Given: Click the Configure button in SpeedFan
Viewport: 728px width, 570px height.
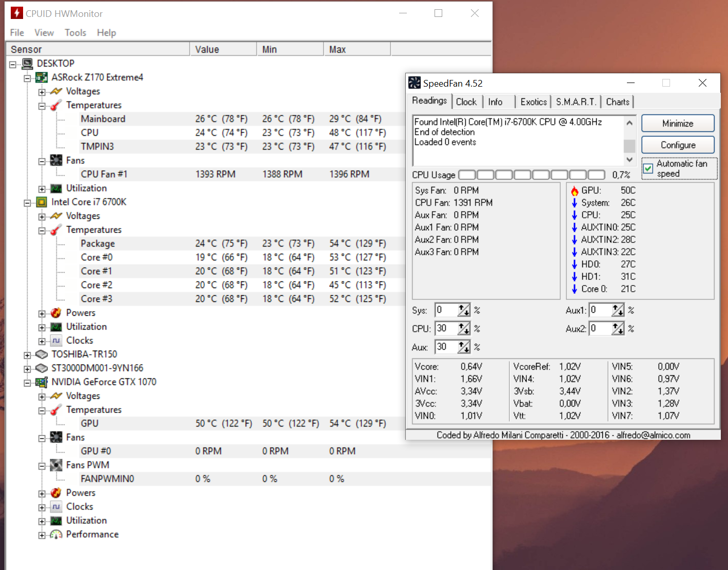Looking at the screenshot, I should (678, 145).
